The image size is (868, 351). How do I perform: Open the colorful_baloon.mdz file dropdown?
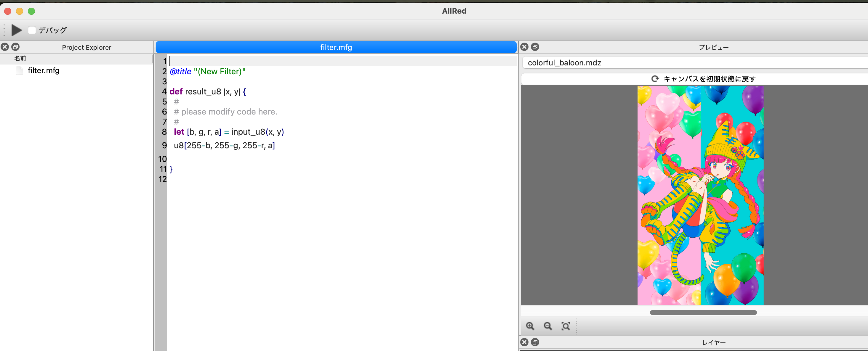click(x=694, y=63)
